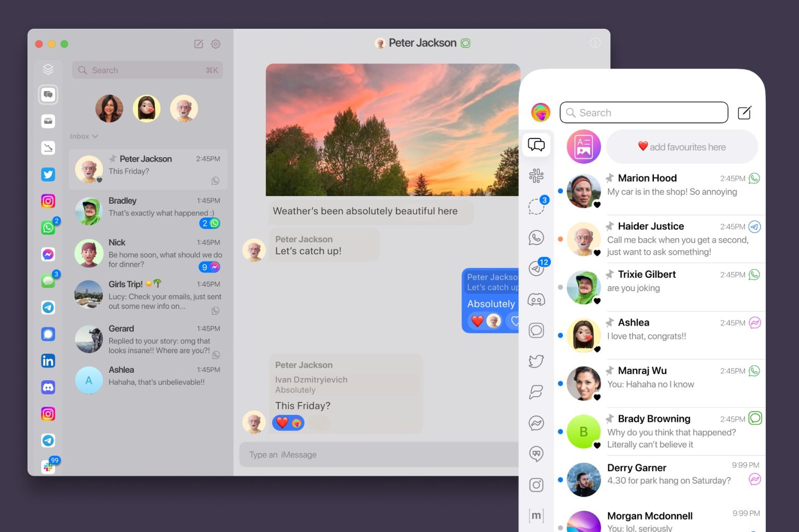Open Messenger in the mobile panel sidebar
The width and height of the screenshot is (799, 532).
point(536,423)
